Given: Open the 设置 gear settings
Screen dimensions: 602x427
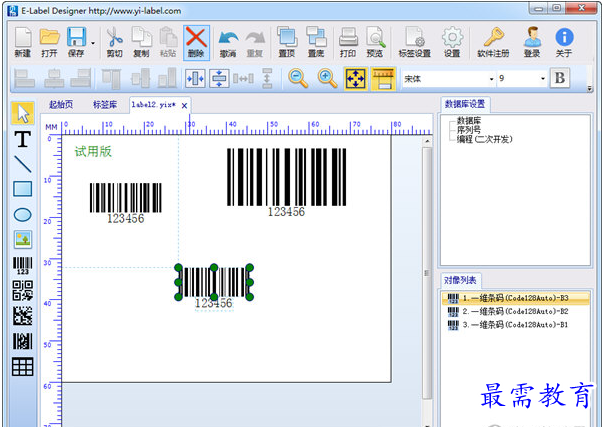Looking at the screenshot, I should point(452,42).
